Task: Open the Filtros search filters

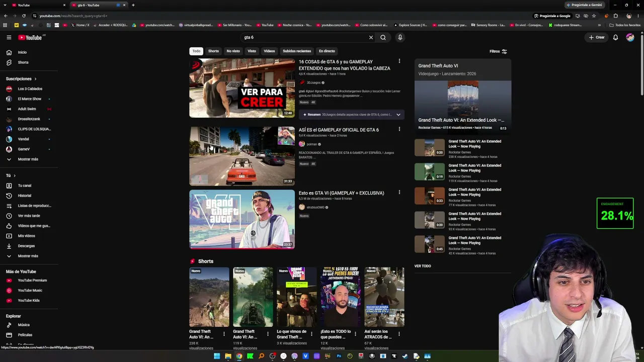Action: pos(498,51)
